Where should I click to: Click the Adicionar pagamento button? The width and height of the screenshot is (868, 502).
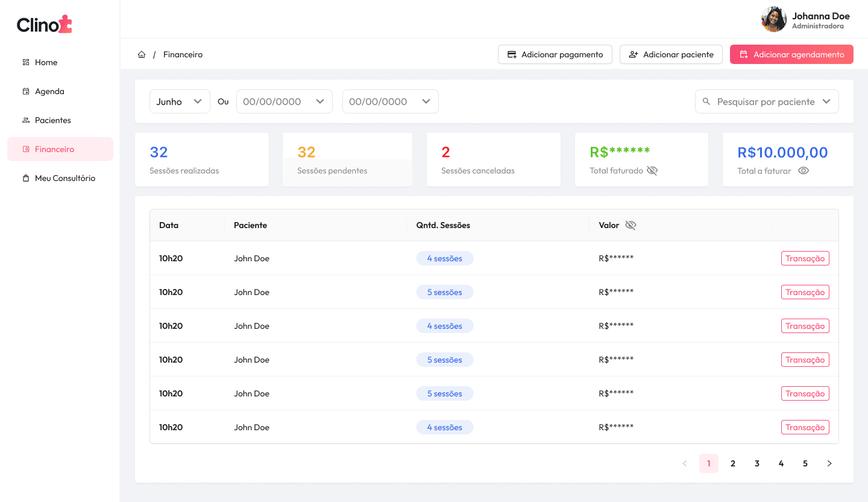pyautogui.click(x=555, y=54)
